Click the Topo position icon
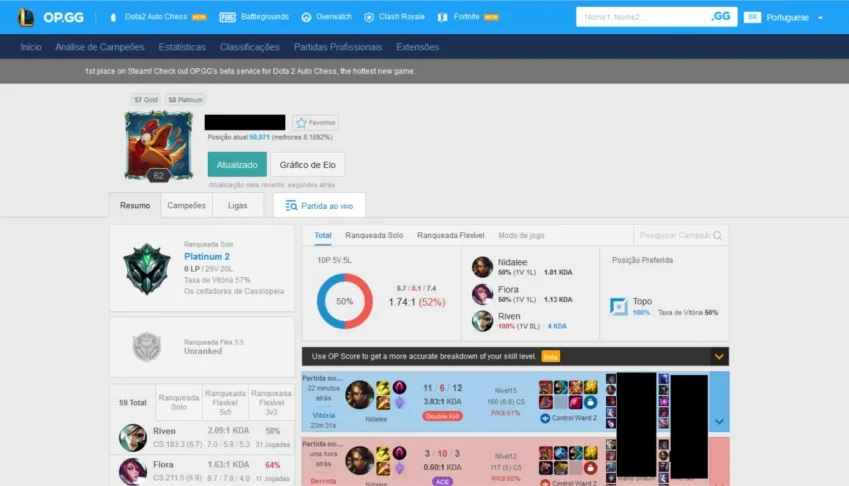Screen dimensions: 849x486 (x=618, y=306)
